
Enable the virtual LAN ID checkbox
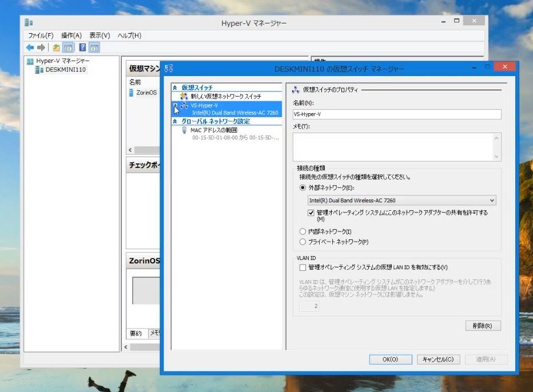303,267
